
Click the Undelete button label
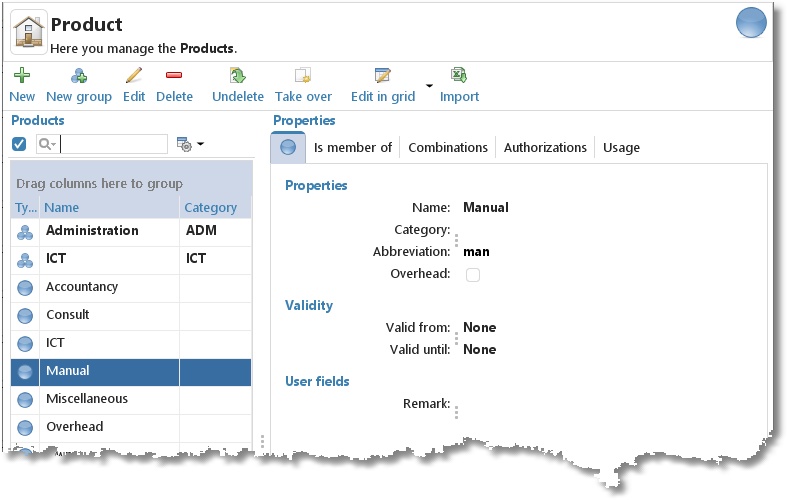[x=238, y=96]
